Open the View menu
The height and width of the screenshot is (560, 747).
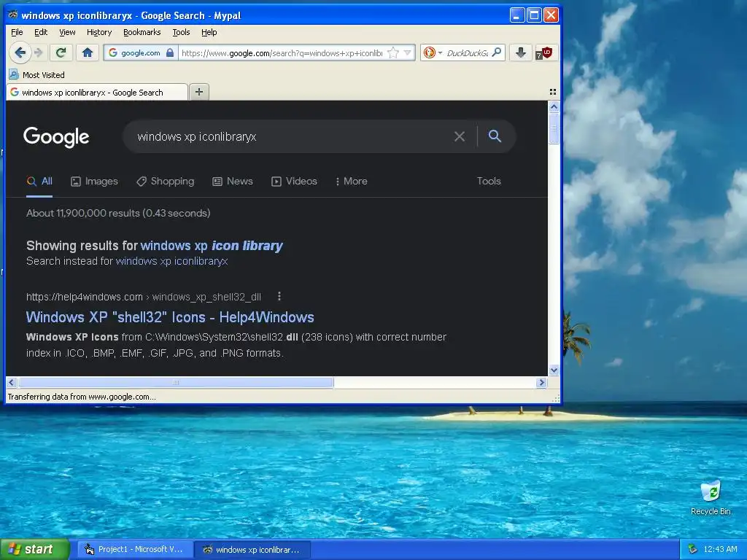(x=67, y=32)
